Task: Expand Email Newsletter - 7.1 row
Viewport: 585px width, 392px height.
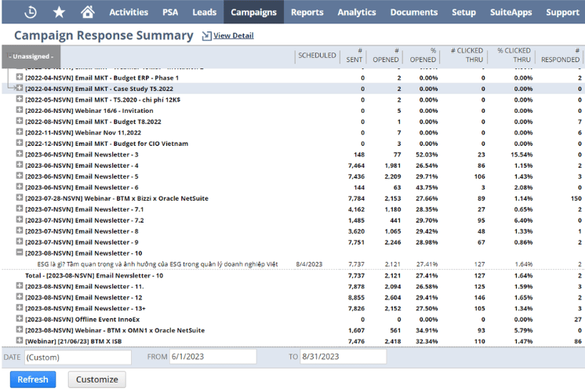Action: click(20, 209)
